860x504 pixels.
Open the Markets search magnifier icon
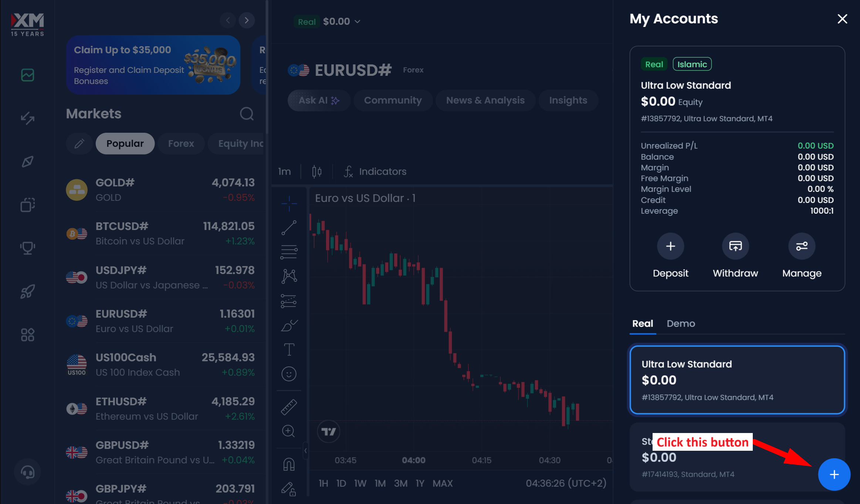(247, 114)
